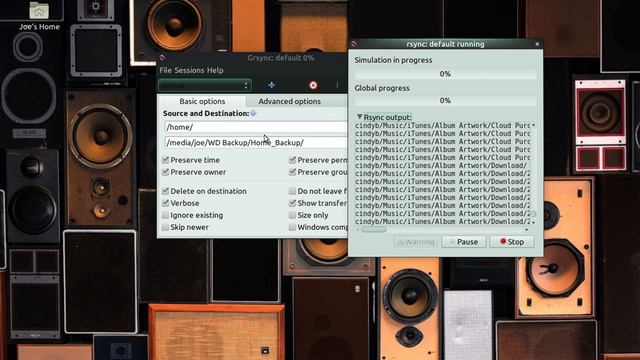The image size is (640, 360).
Task: Click the Global progress label
Action: coord(382,88)
